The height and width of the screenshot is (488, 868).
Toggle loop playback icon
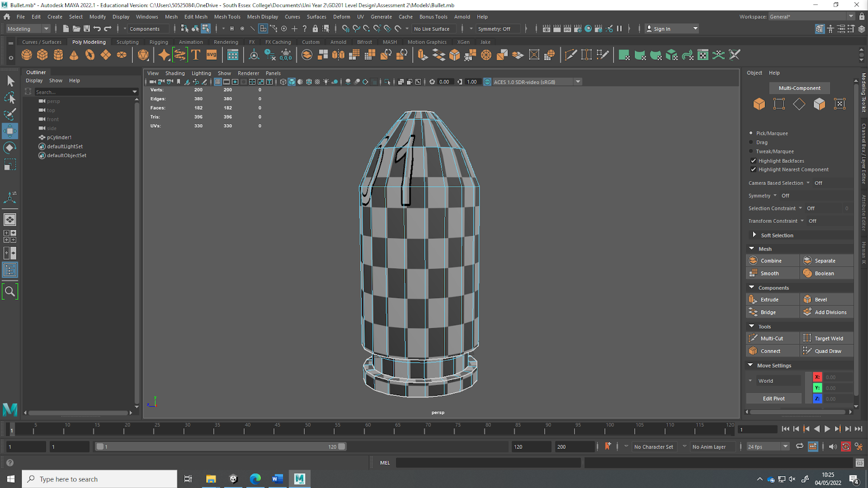pyautogui.click(x=799, y=447)
